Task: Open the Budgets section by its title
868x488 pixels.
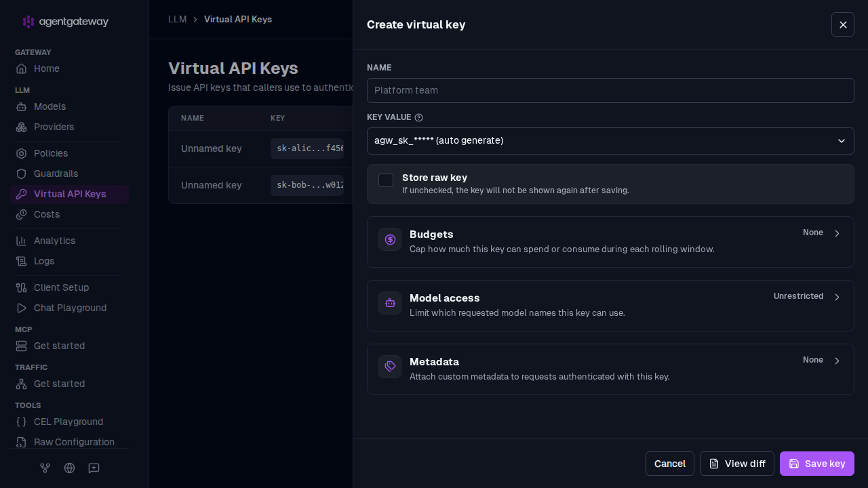Action: tap(431, 235)
